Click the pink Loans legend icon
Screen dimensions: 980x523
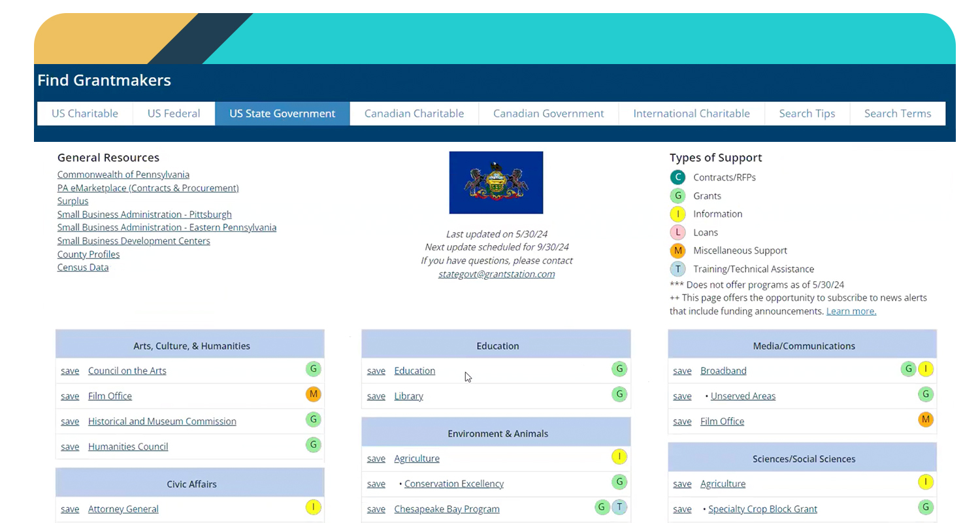click(678, 232)
